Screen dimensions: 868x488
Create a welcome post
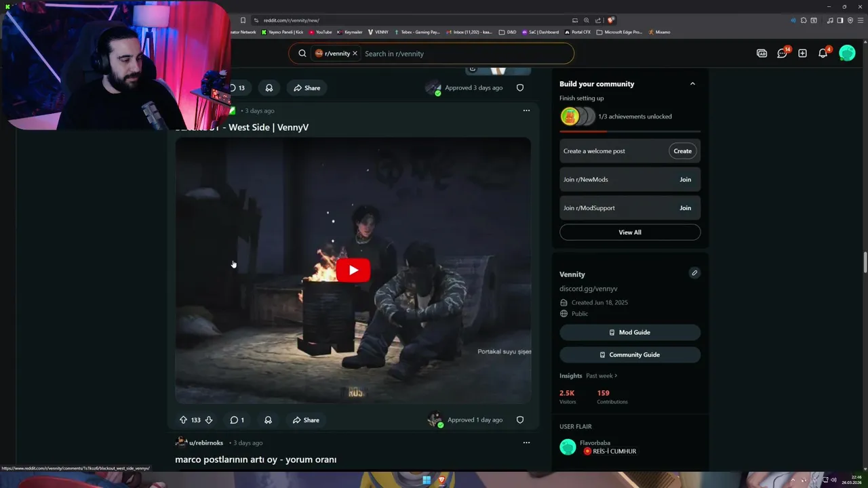pyautogui.click(x=682, y=151)
